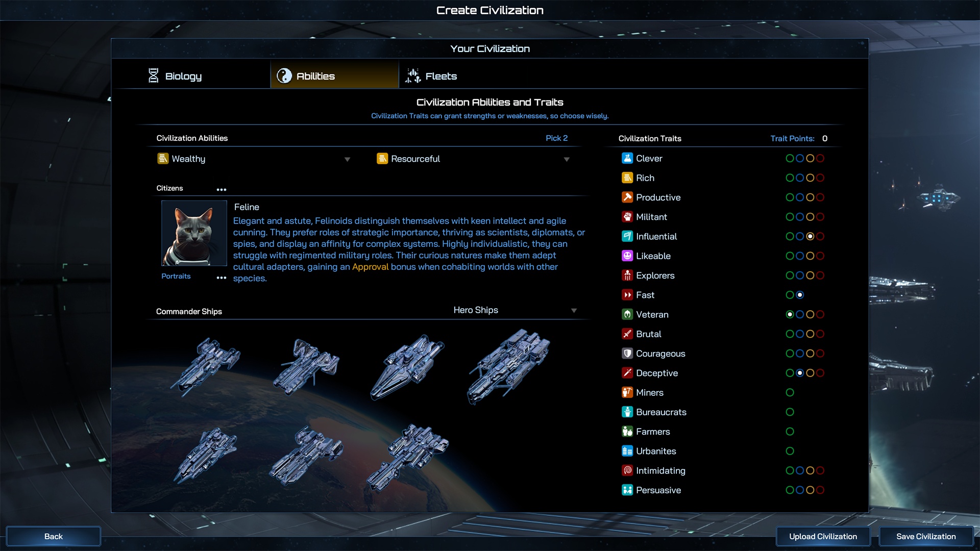Select red level for Influential trait

click(820, 236)
